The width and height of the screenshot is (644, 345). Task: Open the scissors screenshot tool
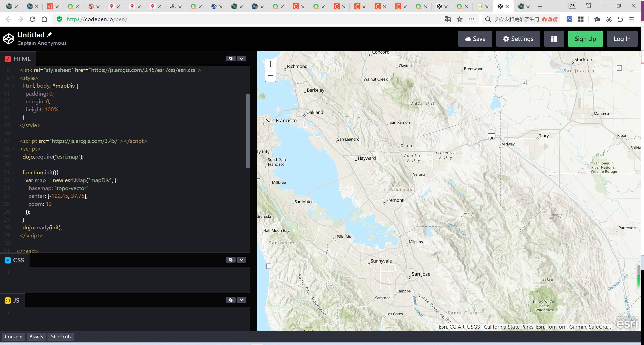pos(609,19)
